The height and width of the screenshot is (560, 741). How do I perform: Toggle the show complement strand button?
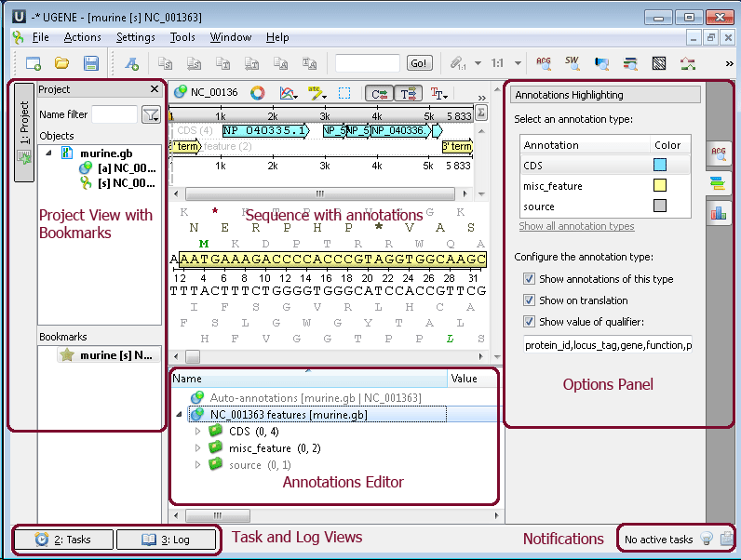(x=379, y=94)
